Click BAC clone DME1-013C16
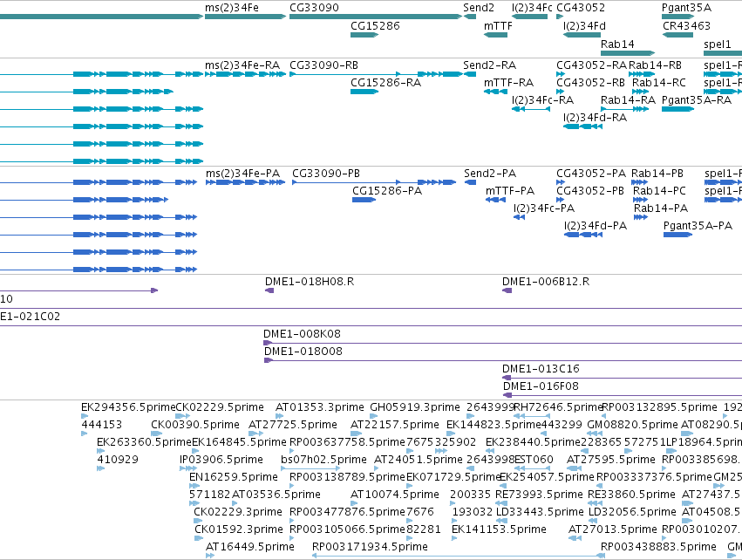Viewport: 742px width, 560px height. click(x=541, y=369)
